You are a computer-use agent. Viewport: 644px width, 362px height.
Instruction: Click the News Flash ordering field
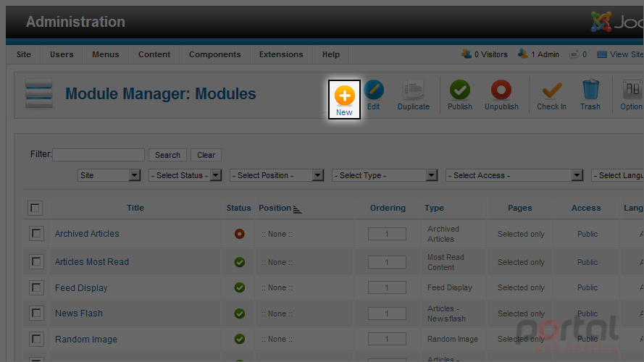click(x=387, y=313)
